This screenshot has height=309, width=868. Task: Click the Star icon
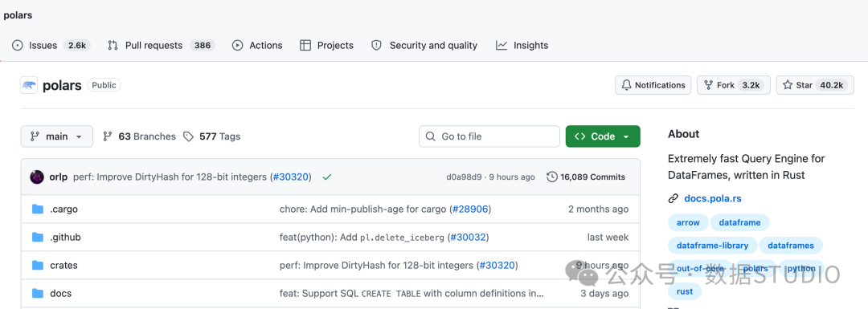tap(788, 85)
